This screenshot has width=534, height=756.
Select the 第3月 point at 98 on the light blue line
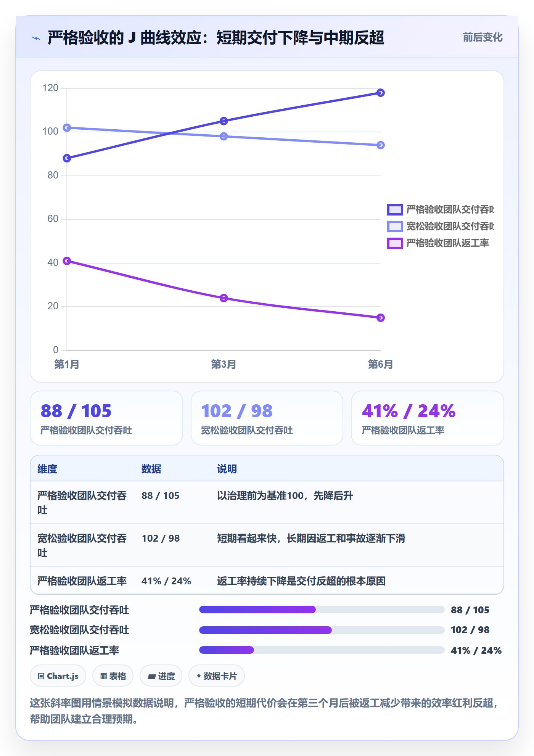click(x=224, y=136)
